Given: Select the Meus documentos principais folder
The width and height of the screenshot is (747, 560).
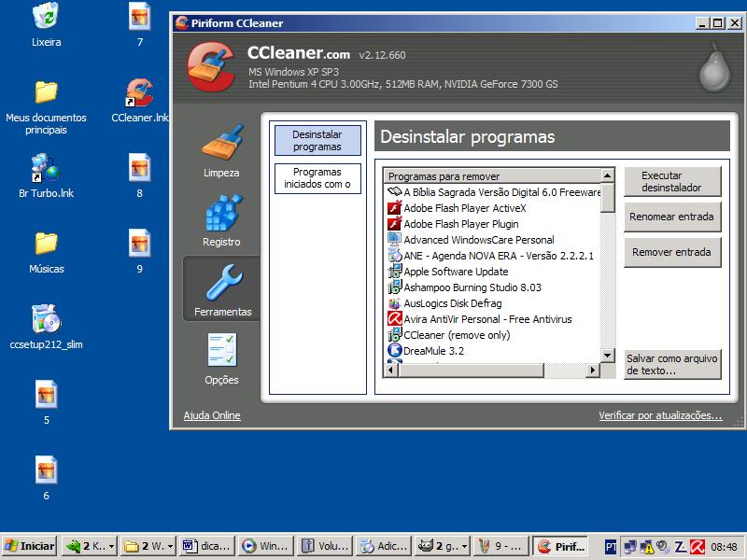Looking at the screenshot, I should [x=46, y=107].
